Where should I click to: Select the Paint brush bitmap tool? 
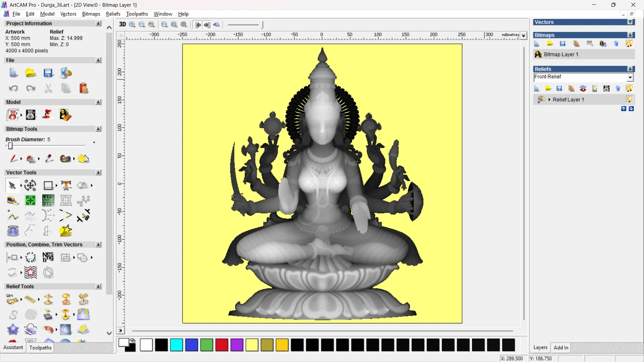point(13,159)
